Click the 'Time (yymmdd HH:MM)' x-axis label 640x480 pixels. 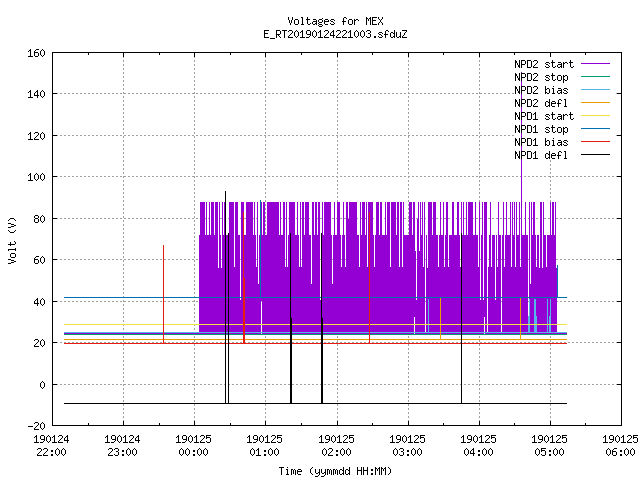(335, 471)
